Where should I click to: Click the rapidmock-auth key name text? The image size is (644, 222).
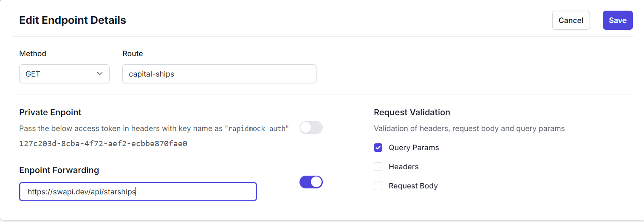(257, 128)
